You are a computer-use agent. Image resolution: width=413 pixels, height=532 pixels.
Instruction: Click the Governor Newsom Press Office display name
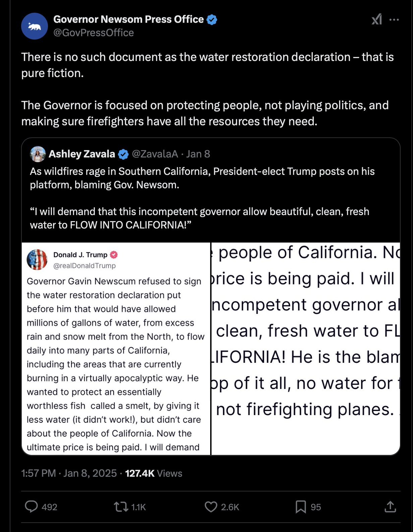(x=128, y=19)
